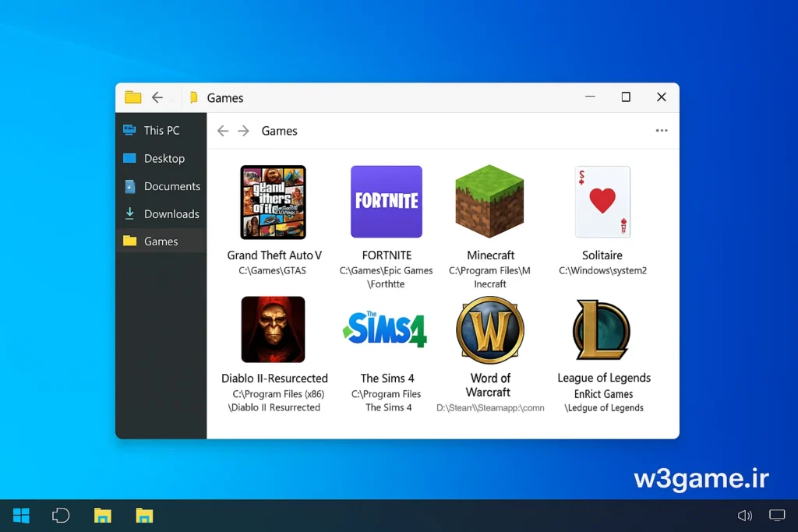Select This PC label in navigation pane

pyautogui.click(x=162, y=131)
